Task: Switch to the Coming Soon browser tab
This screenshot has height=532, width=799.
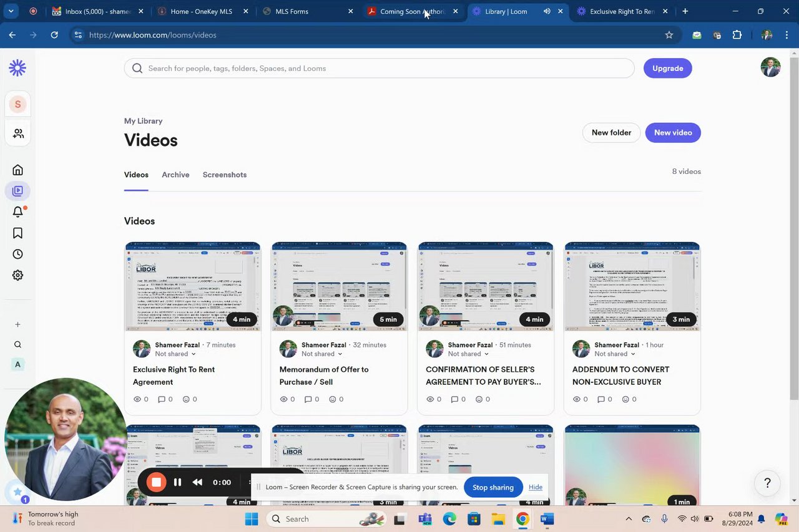Action: pyautogui.click(x=413, y=11)
